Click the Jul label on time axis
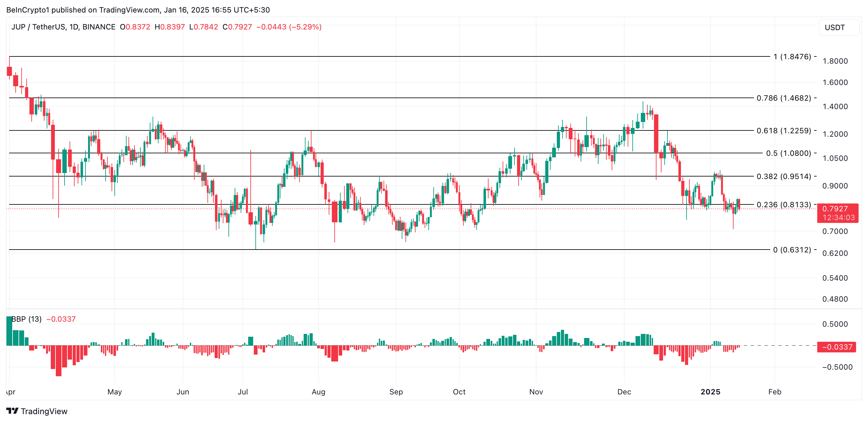The height and width of the screenshot is (422, 868). coord(243,392)
